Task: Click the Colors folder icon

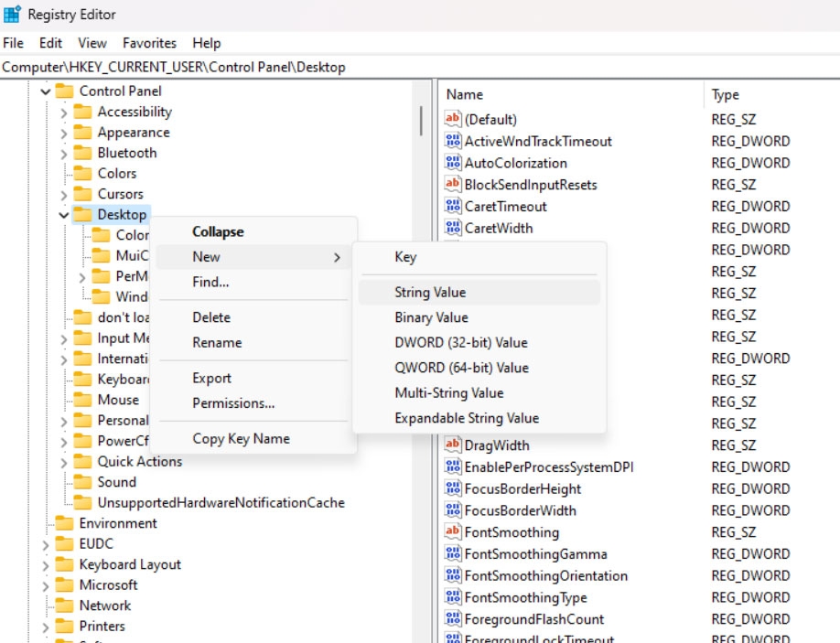Action: pyautogui.click(x=82, y=174)
